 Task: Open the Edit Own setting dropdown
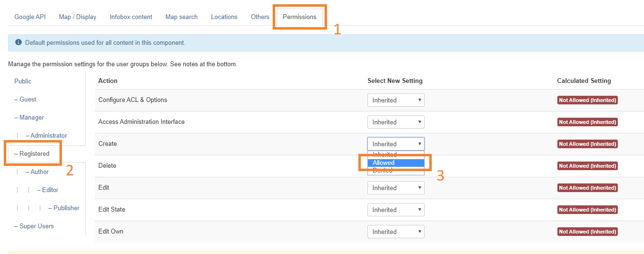point(396,232)
